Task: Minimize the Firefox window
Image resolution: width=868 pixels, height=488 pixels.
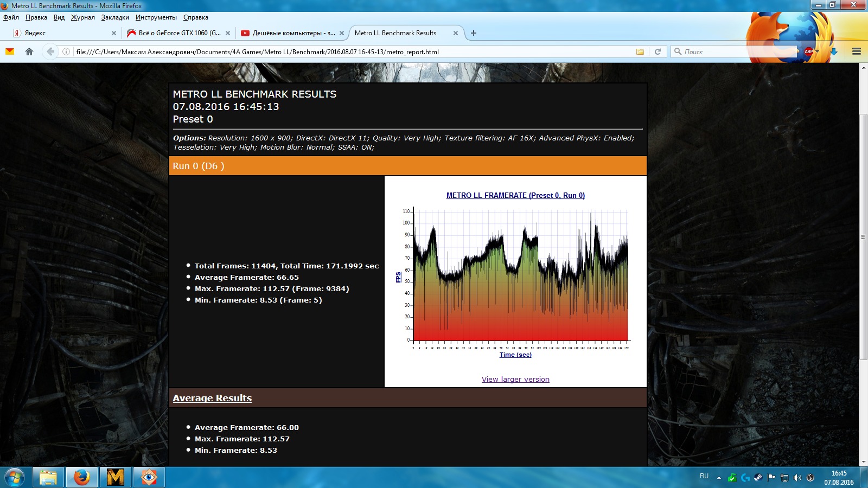Action: pyautogui.click(x=818, y=5)
